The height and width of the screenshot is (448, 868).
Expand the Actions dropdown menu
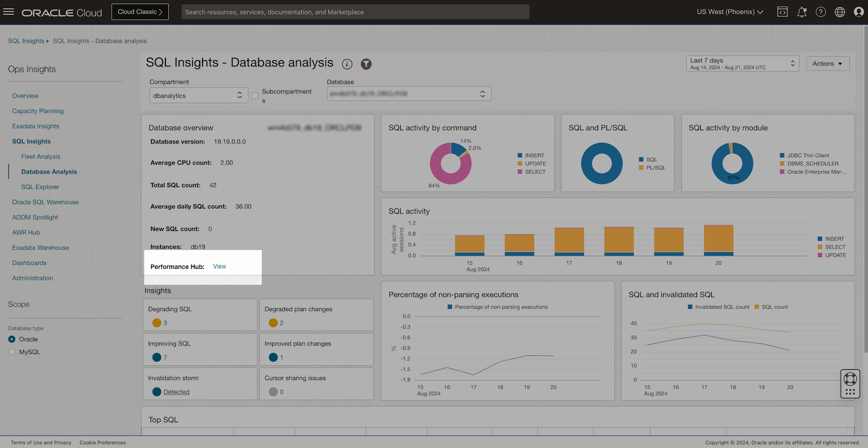(x=827, y=64)
